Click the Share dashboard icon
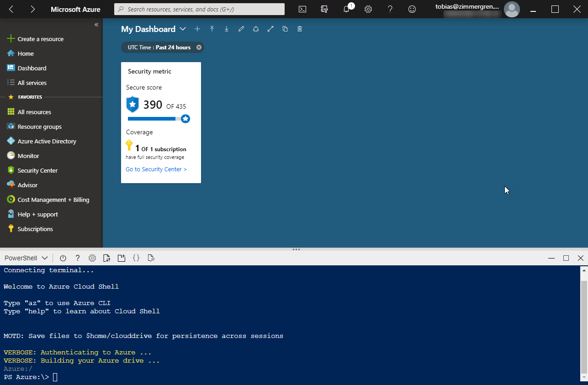This screenshot has height=385, width=588. point(256,29)
